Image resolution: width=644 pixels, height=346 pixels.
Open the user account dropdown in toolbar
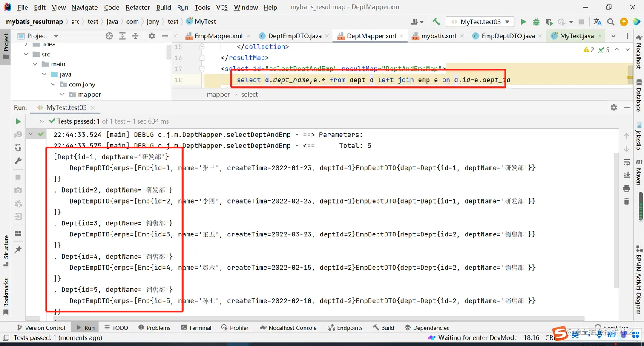(417, 22)
